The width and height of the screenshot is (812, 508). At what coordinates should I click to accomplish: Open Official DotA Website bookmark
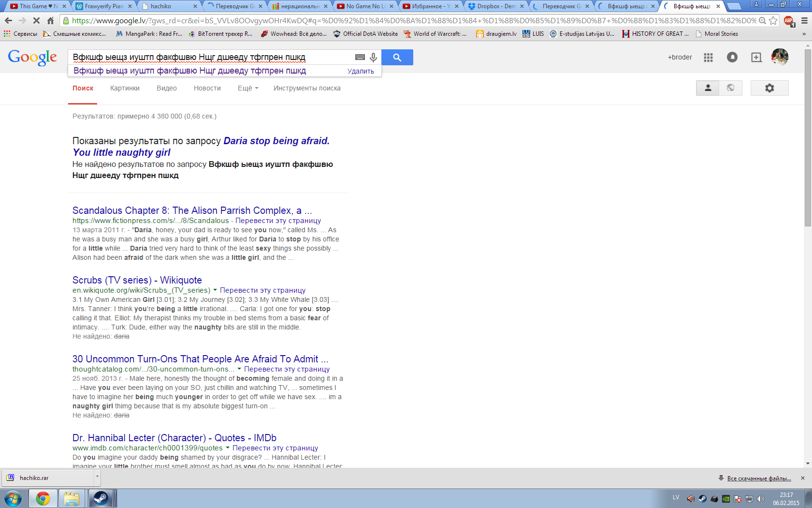365,34
